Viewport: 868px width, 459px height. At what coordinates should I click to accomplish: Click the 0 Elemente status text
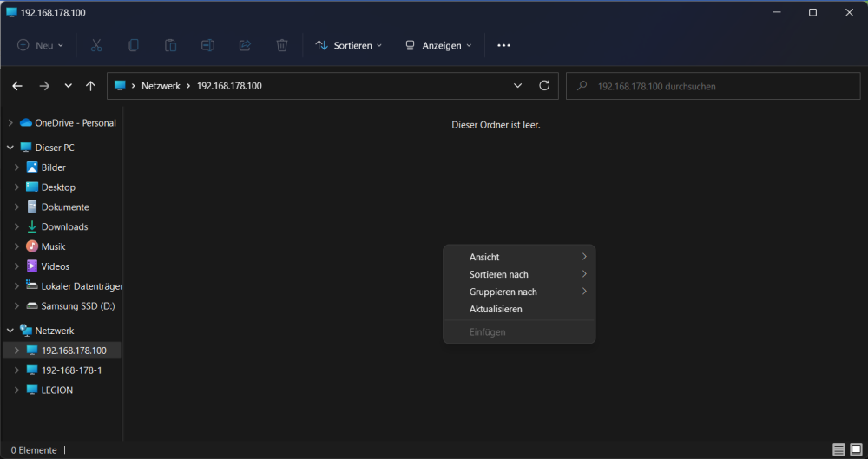pos(34,450)
